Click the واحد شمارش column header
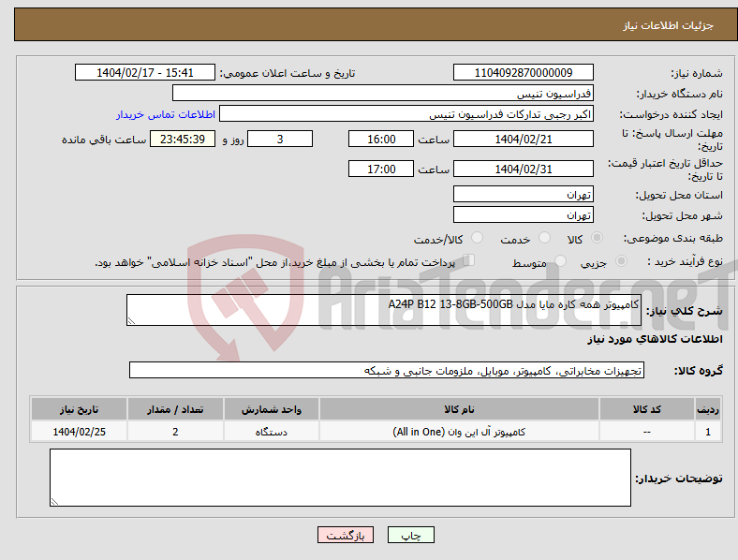The image size is (738, 560). [272, 409]
